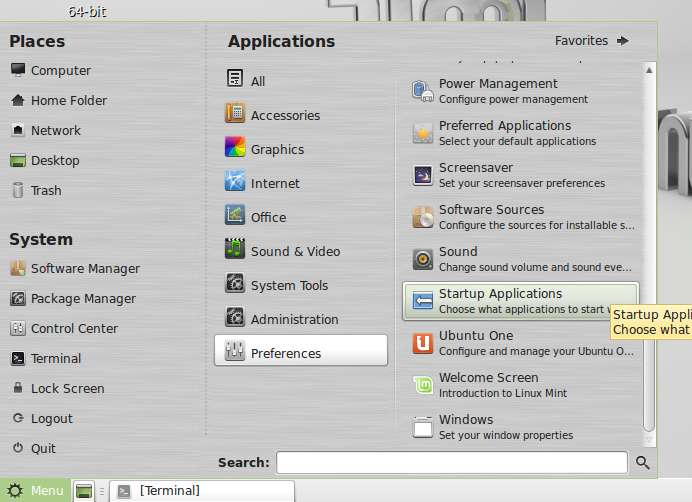692x502 pixels.
Task: Open the Accessories category label
Action: point(285,115)
